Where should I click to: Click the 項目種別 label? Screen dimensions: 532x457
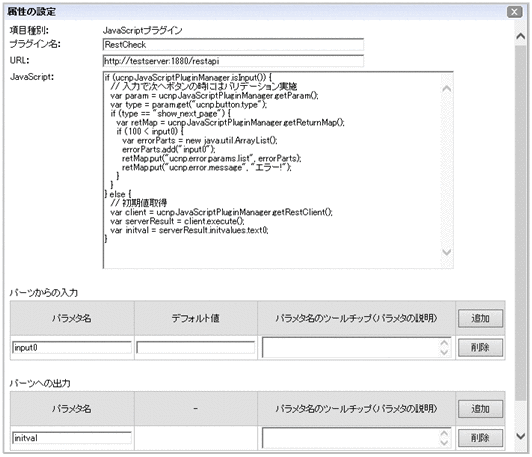coord(29,31)
